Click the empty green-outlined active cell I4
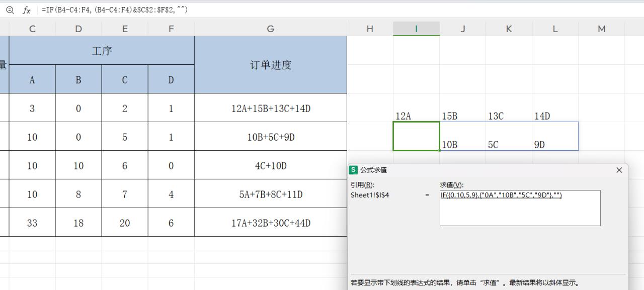This screenshot has height=290, width=644. [417, 136]
